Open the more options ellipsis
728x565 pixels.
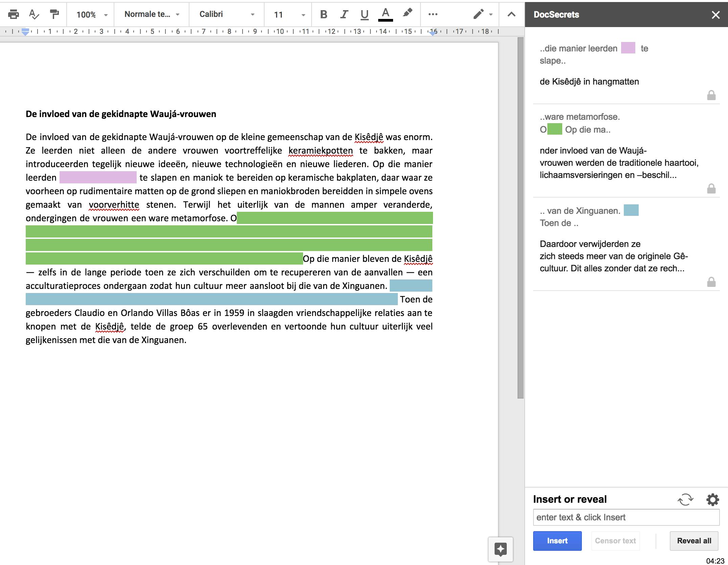(433, 15)
